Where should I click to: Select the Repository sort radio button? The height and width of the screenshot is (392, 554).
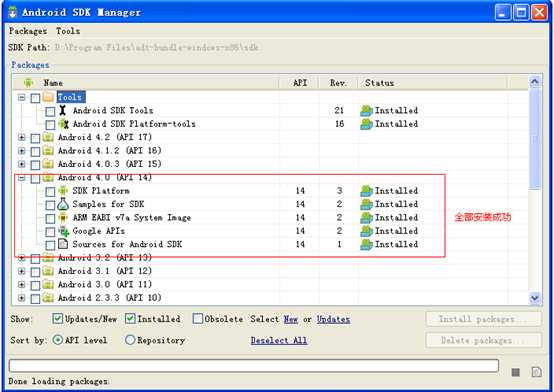point(130,340)
